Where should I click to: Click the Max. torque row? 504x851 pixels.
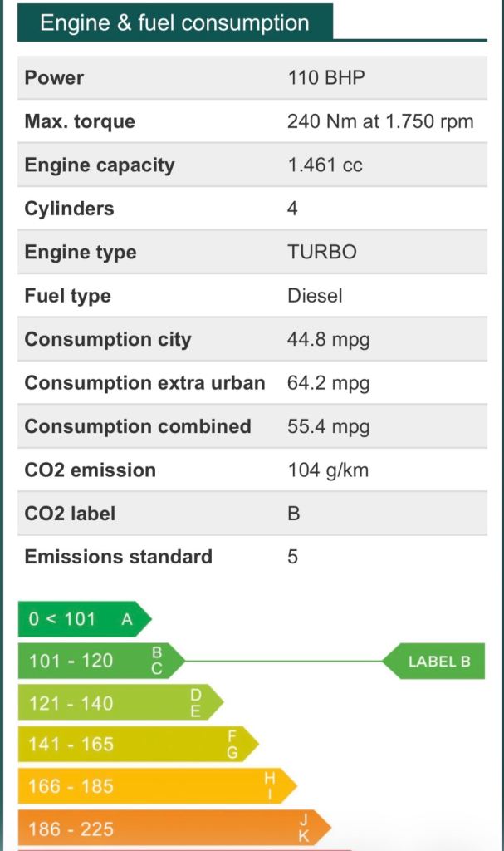pyautogui.click(x=252, y=121)
